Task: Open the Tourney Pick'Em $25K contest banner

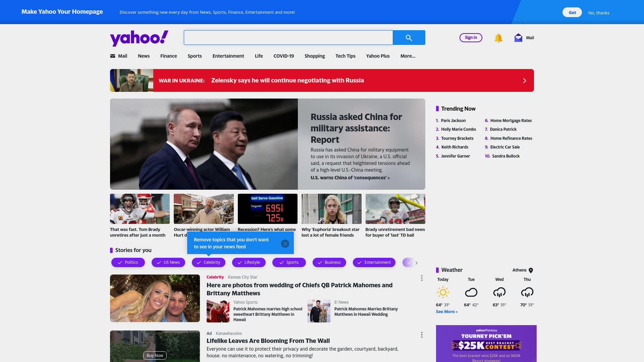Action: coord(486,344)
